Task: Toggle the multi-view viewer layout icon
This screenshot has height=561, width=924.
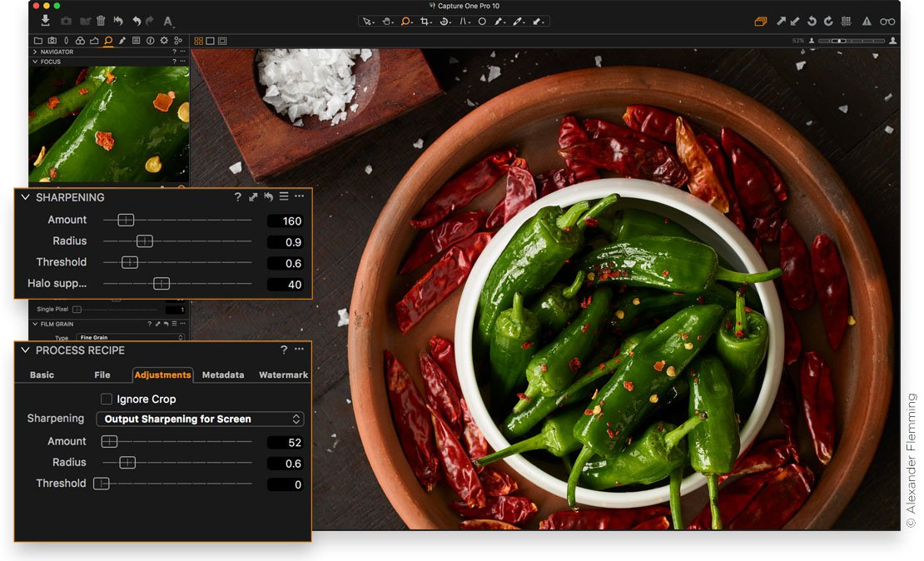Action: [198, 40]
